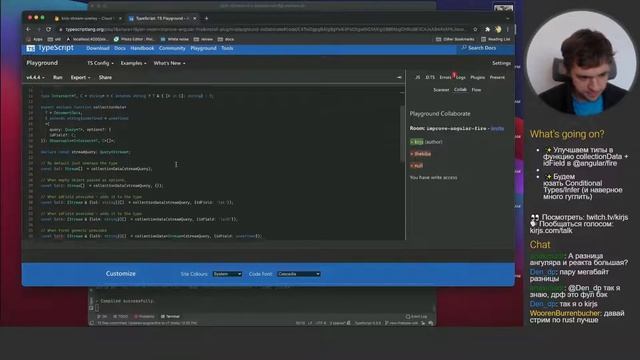This screenshot has width=640, height=360.
Task: Click the address bar URL
Action: [264, 29]
